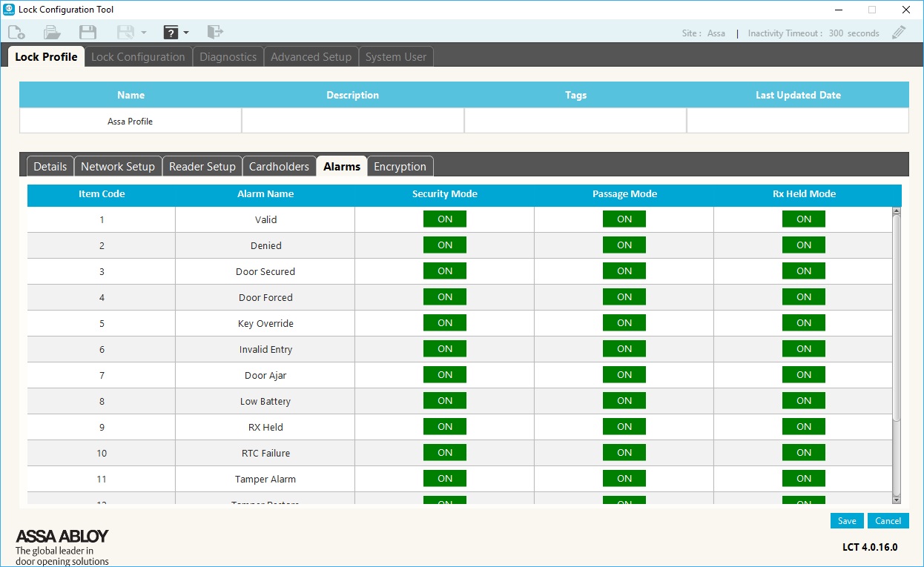Open the Encryption sub-tab

pyautogui.click(x=400, y=167)
